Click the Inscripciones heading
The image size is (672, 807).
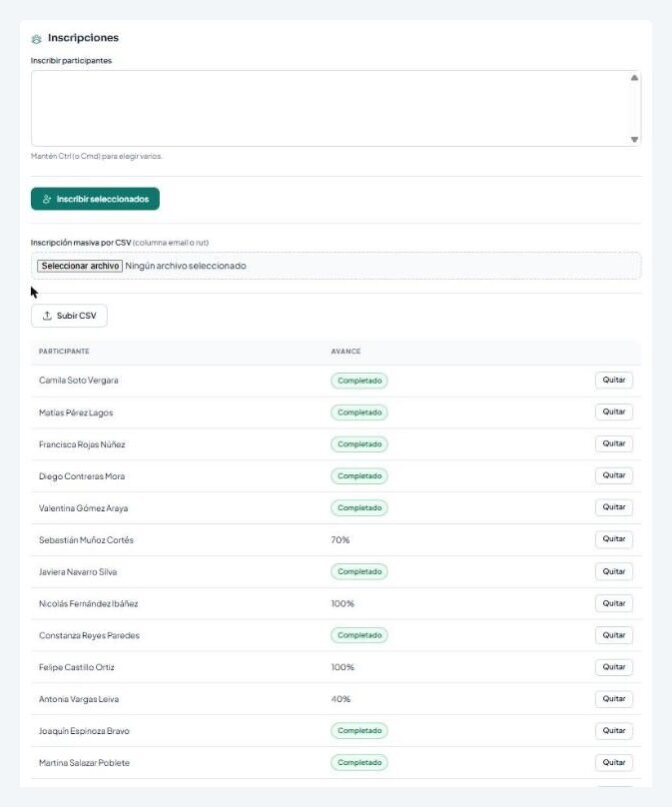pos(83,38)
